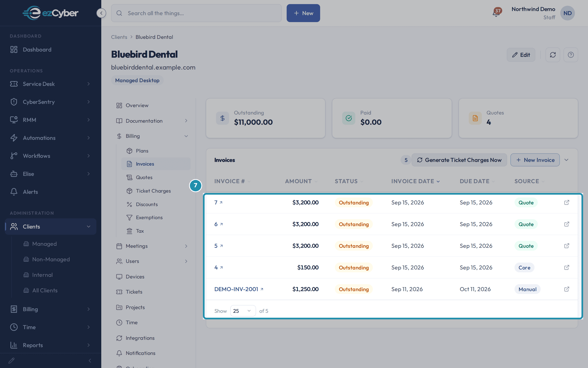This screenshot has height=368, width=588.
Task: Expand Automations menu
Action: [x=51, y=138]
